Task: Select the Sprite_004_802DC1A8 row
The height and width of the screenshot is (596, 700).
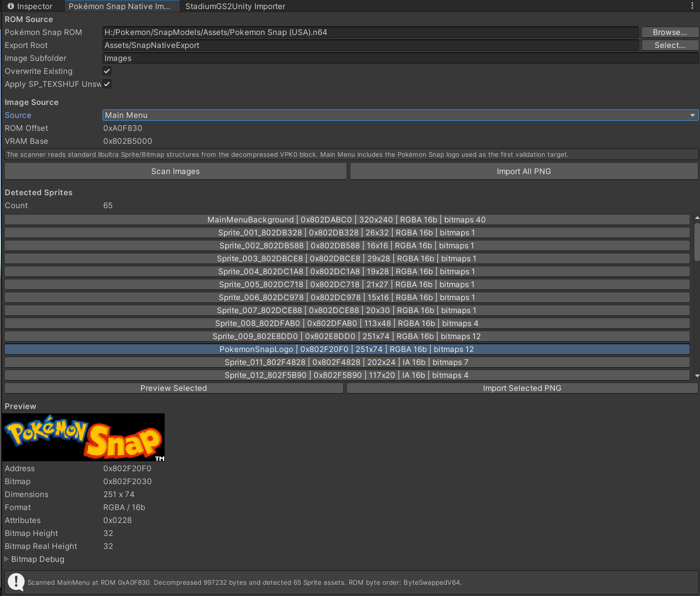Action: click(347, 272)
